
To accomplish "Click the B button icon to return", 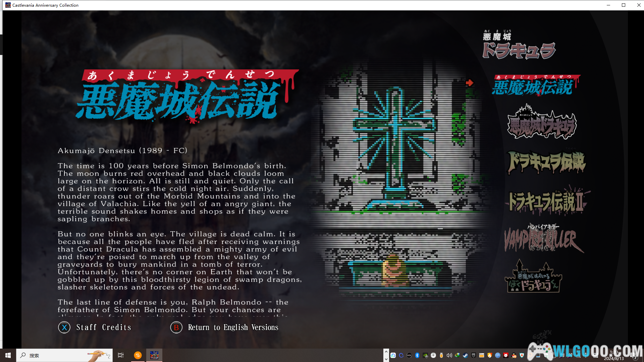I will [x=176, y=327].
